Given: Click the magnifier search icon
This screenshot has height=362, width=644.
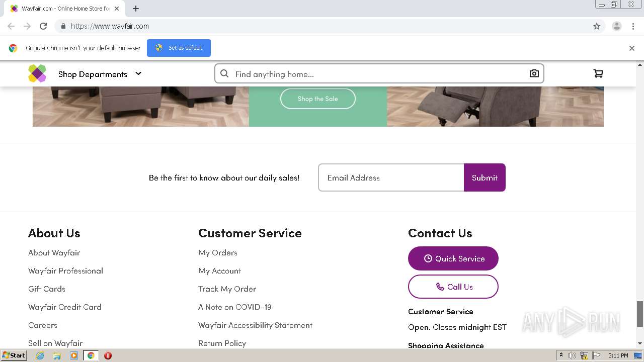Looking at the screenshot, I should pyautogui.click(x=224, y=73).
